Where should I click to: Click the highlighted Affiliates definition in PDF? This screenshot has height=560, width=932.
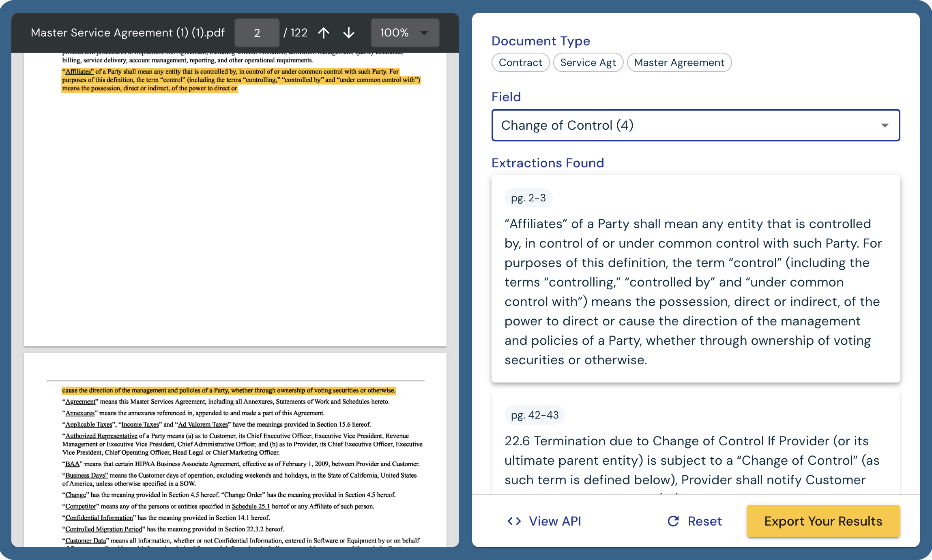point(241,80)
